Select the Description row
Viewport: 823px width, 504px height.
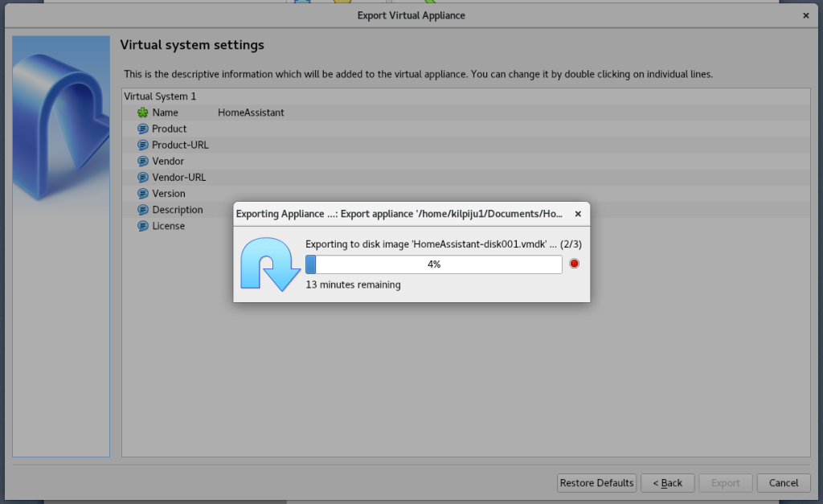(x=177, y=210)
